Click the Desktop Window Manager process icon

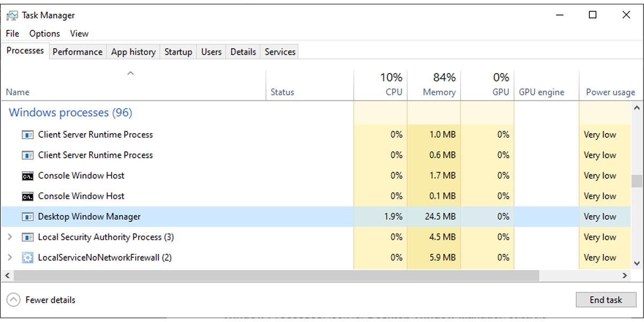27,216
